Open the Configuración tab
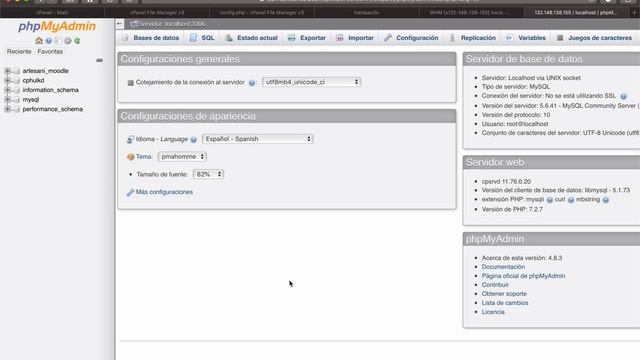 click(411, 38)
